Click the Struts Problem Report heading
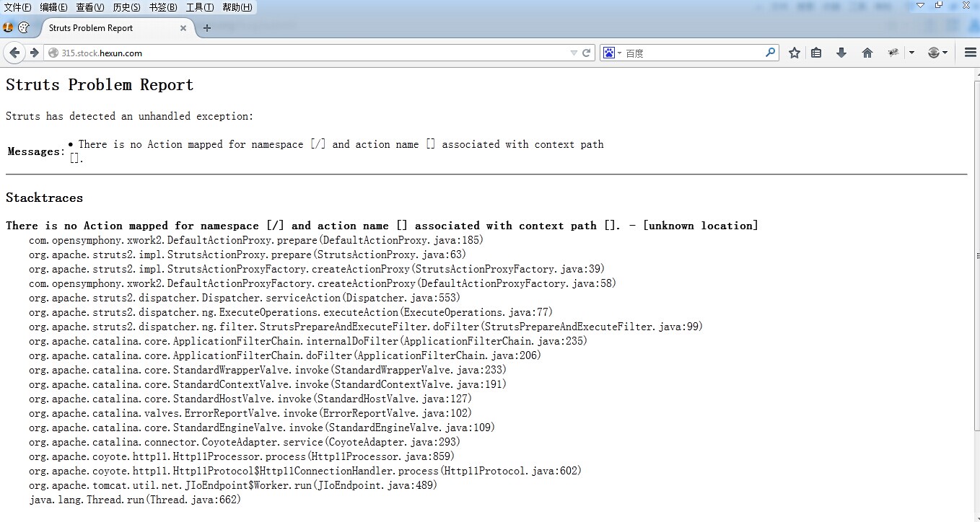Viewport: 980px width, 522px height. [100, 85]
